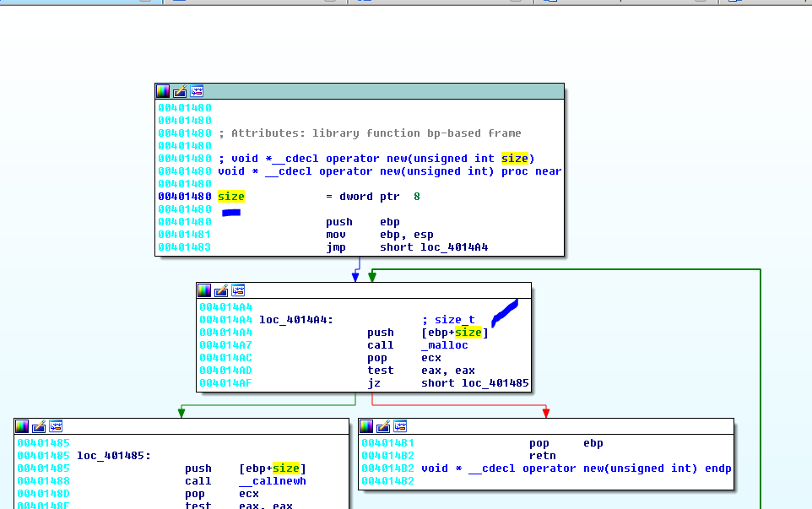Click loc_401485 operand of the jz instruction
The width and height of the screenshot is (812, 509).
coord(495,383)
